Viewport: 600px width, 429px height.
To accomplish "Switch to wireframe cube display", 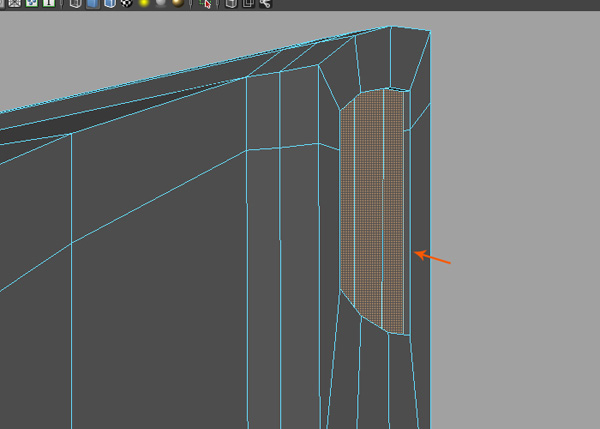I will (75, 4).
